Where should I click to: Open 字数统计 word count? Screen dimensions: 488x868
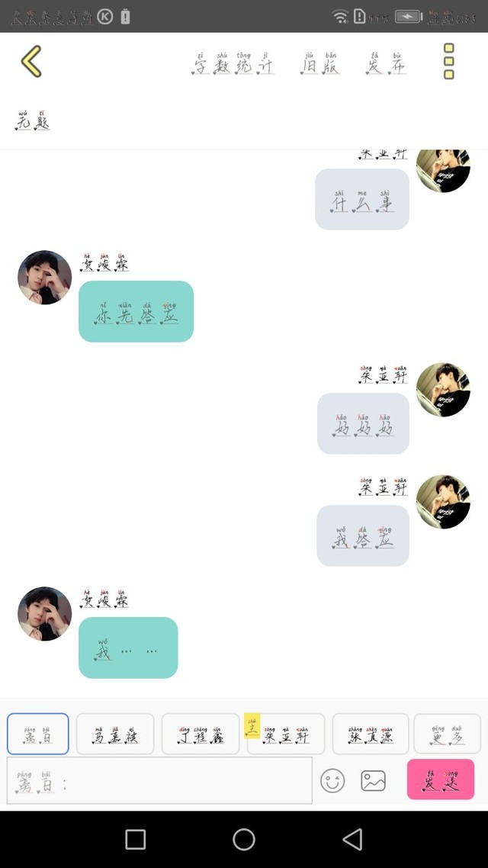(x=233, y=63)
